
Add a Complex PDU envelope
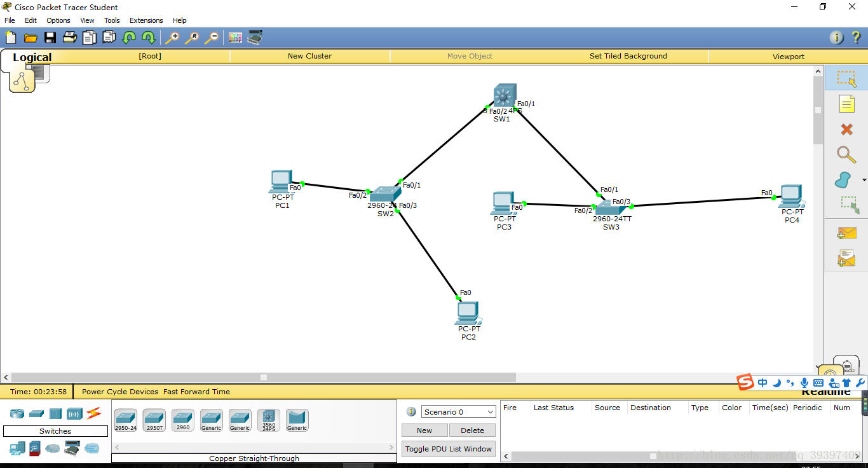point(846,258)
